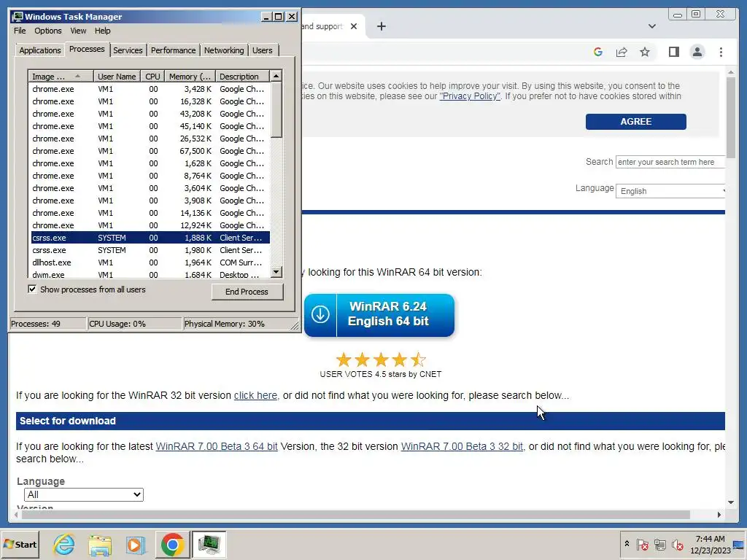Click the share page icon in Chrome
This screenshot has width=747, height=560.
pos(622,52)
